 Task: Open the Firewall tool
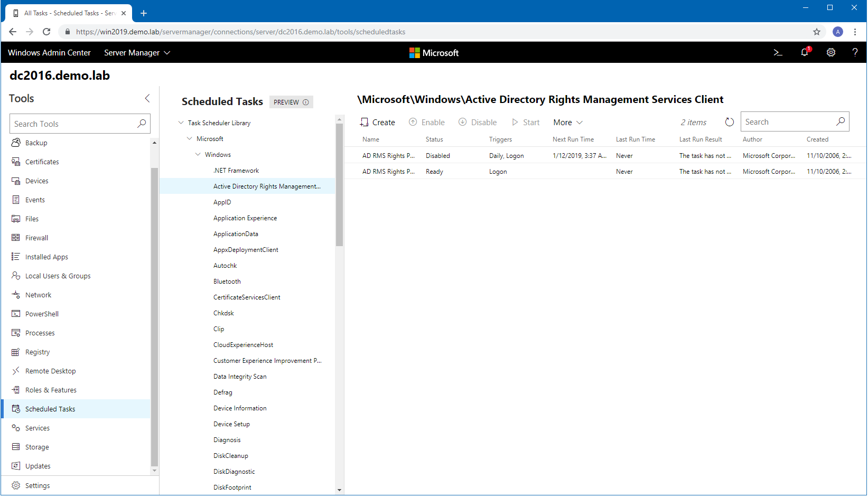point(36,238)
